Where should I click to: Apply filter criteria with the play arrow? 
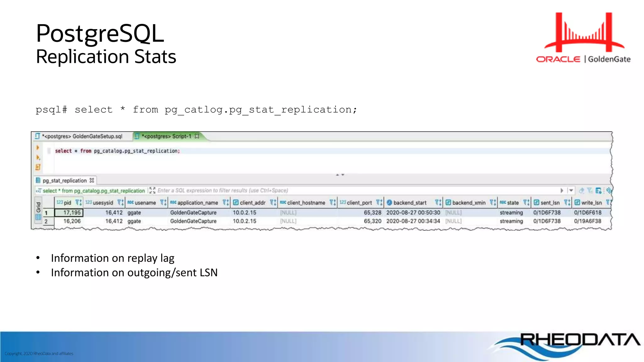(562, 190)
